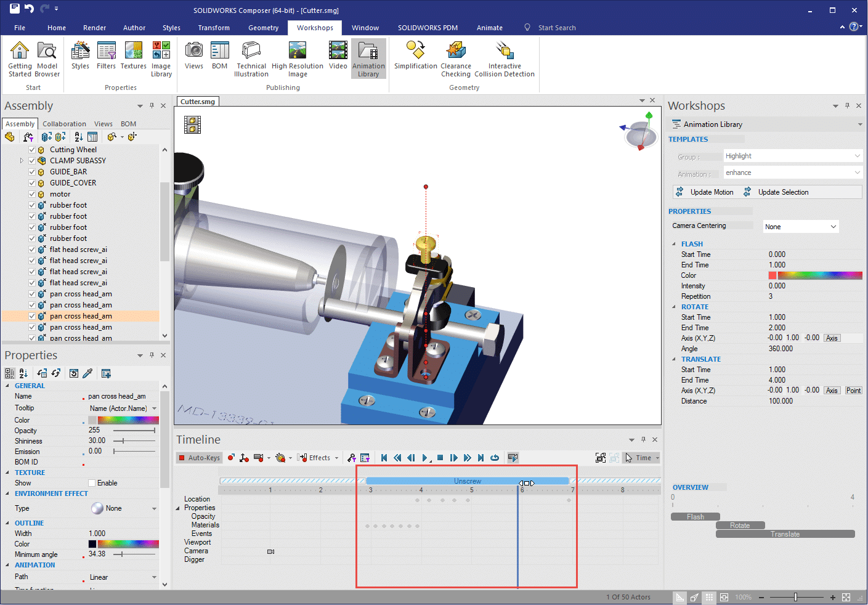Click the Flash bar in Overview

pyautogui.click(x=696, y=517)
